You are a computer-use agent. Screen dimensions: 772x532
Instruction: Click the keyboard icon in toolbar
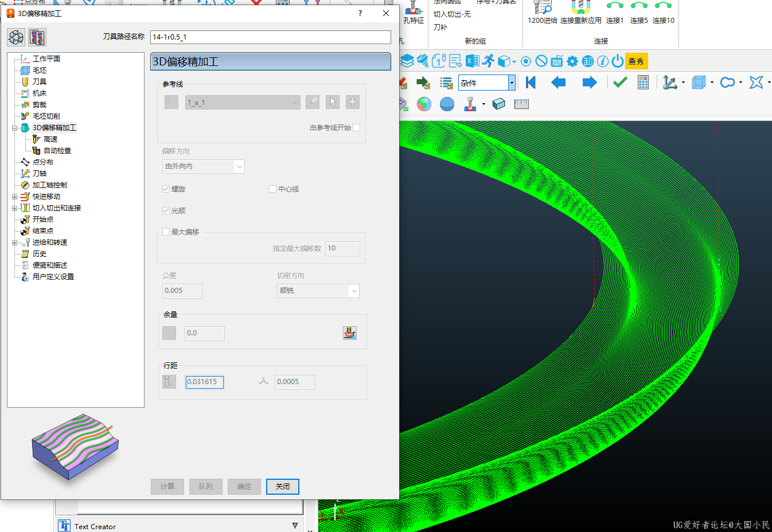[x=557, y=61]
